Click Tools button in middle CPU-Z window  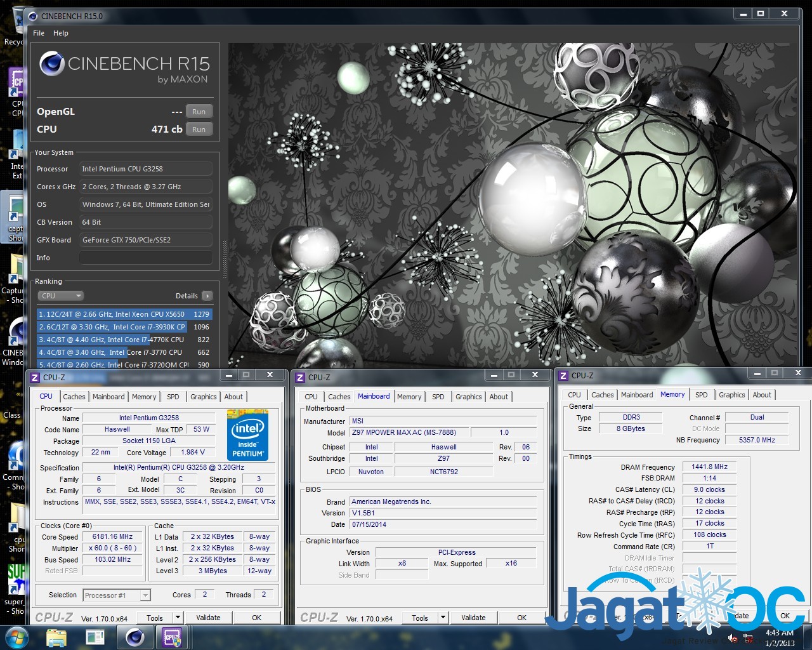point(420,618)
